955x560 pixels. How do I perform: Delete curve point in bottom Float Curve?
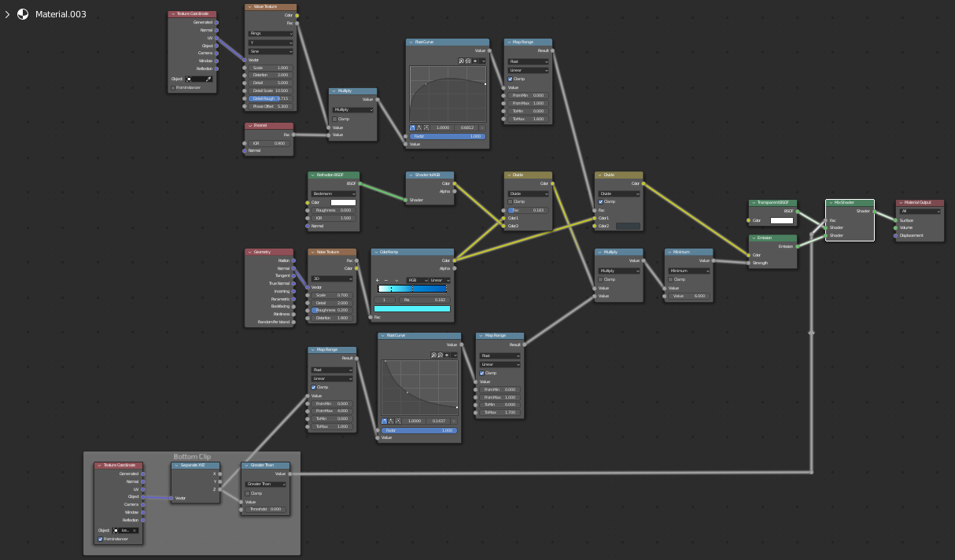click(x=453, y=421)
